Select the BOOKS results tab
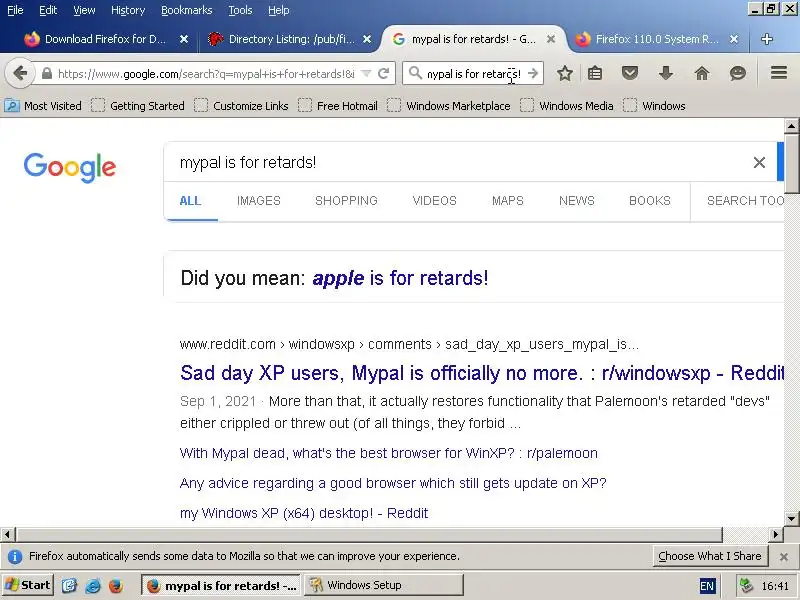This screenshot has height=600, width=800. [649, 201]
